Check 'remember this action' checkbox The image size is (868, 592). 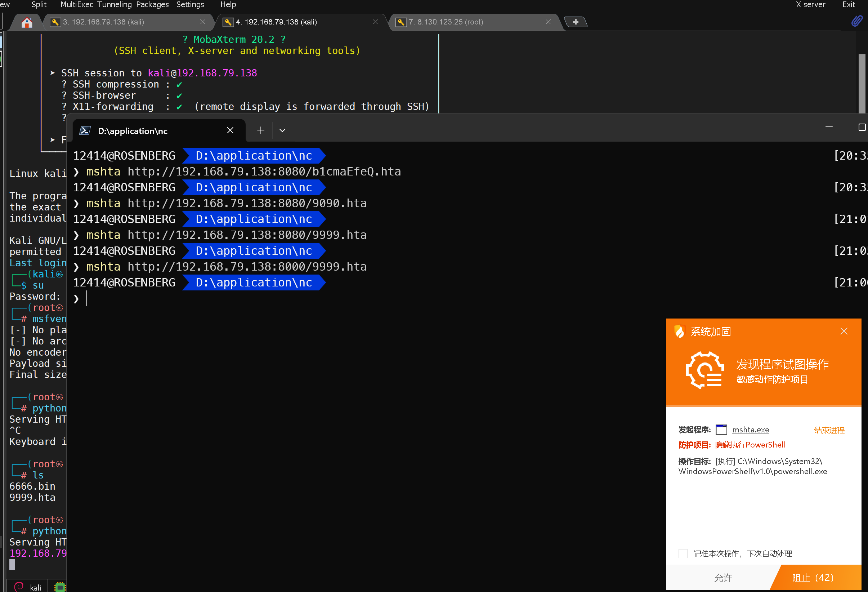coord(683,553)
